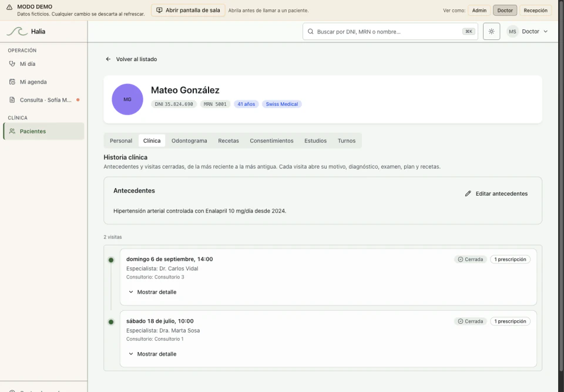Switch view to Recepción role
Screen dimensions: 564x392
pyautogui.click(x=535, y=11)
